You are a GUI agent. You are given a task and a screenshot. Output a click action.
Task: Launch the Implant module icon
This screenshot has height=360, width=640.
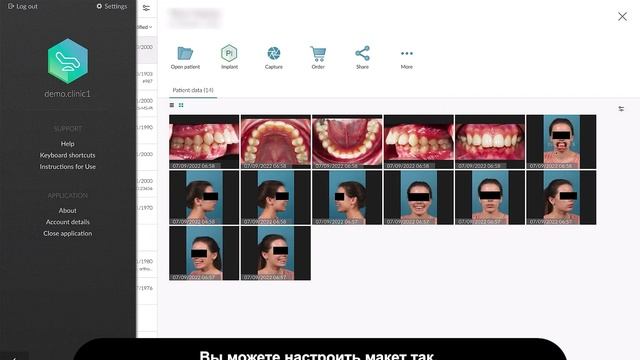[229, 53]
